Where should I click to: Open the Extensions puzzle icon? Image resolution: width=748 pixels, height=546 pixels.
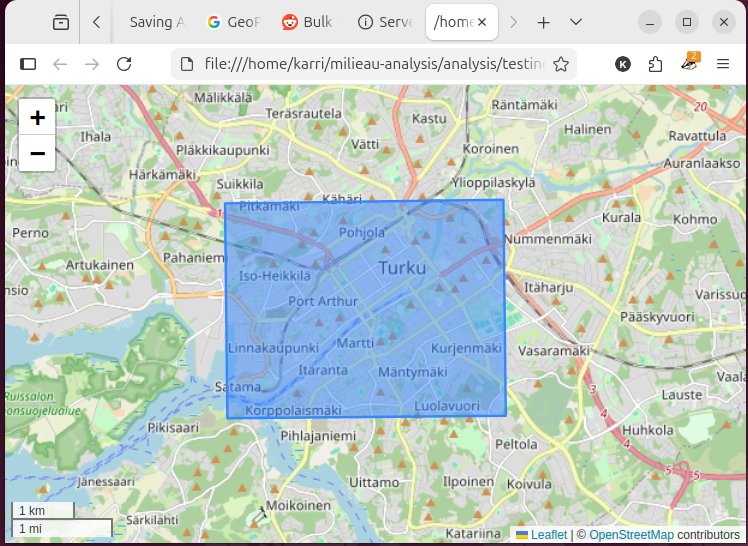point(656,64)
